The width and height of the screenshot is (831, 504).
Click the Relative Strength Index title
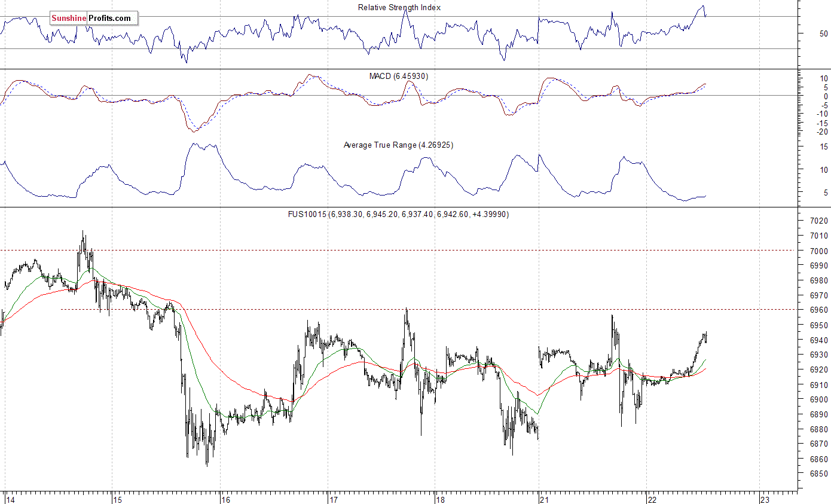(x=399, y=8)
